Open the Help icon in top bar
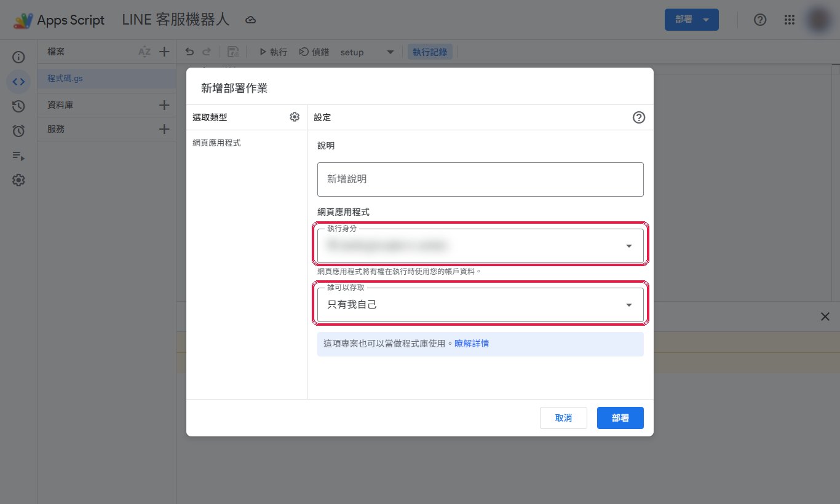Image resolution: width=840 pixels, height=504 pixels. (x=760, y=20)
